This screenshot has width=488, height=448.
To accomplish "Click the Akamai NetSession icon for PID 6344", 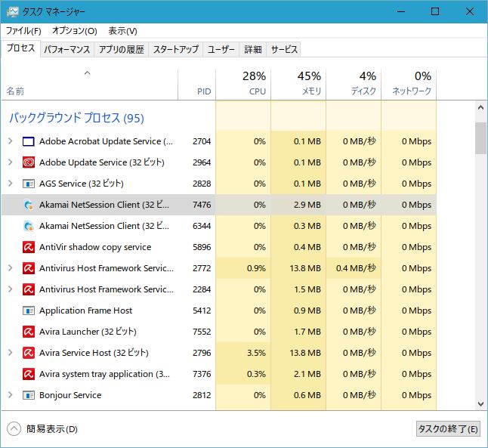I will pyautogui.click(x=28, y=227).
